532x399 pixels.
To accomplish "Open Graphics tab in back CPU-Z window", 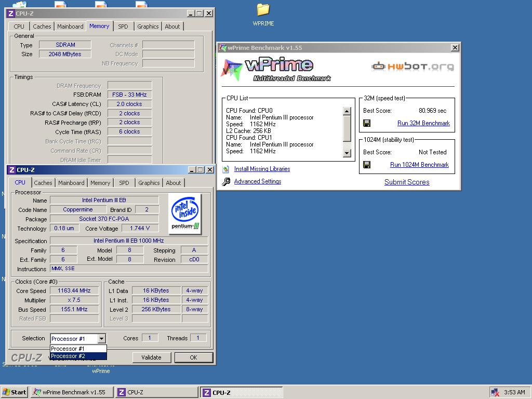I will coord(148,26).
